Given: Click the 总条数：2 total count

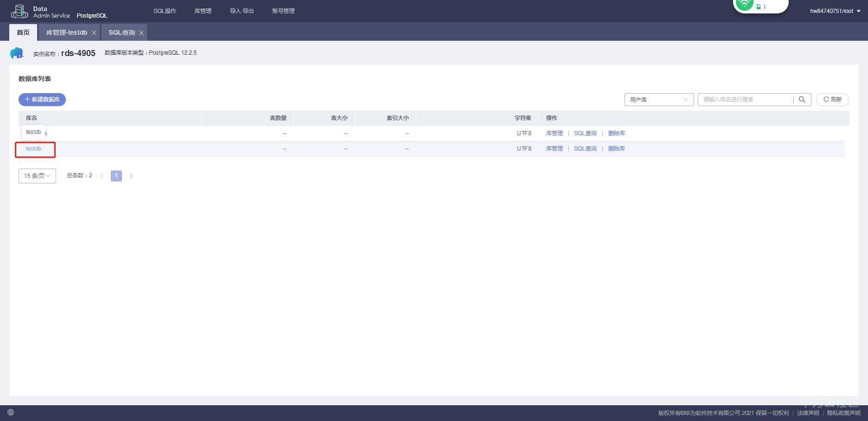Looking at the screenshot, I should coord(79,176).
